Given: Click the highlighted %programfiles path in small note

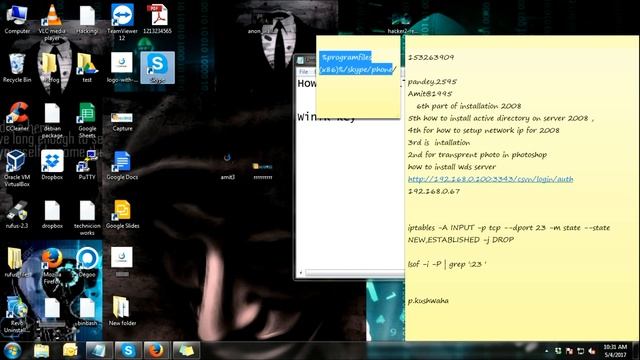Looking at the screenshot, I should (356, 63).
